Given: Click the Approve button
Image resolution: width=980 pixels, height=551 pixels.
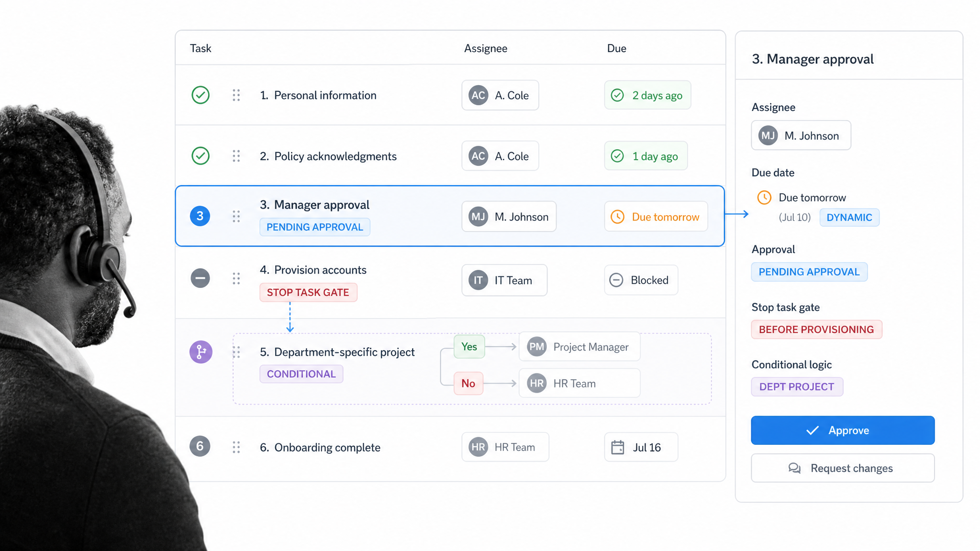Looking at the screenshot, I should click(843, 430).
